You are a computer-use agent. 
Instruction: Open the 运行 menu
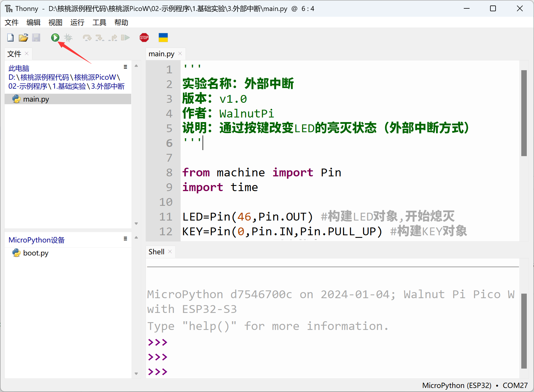coord(77,23)
